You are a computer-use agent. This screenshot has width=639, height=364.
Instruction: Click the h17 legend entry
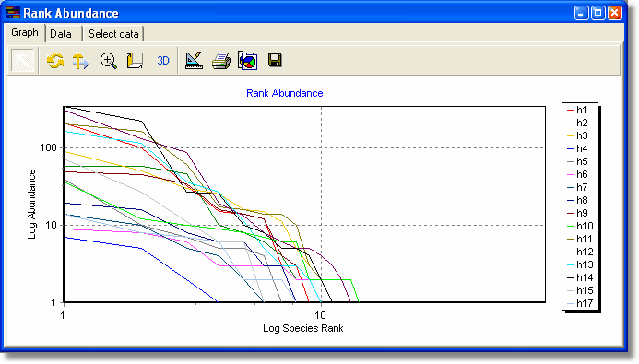[x=580, y=303]
